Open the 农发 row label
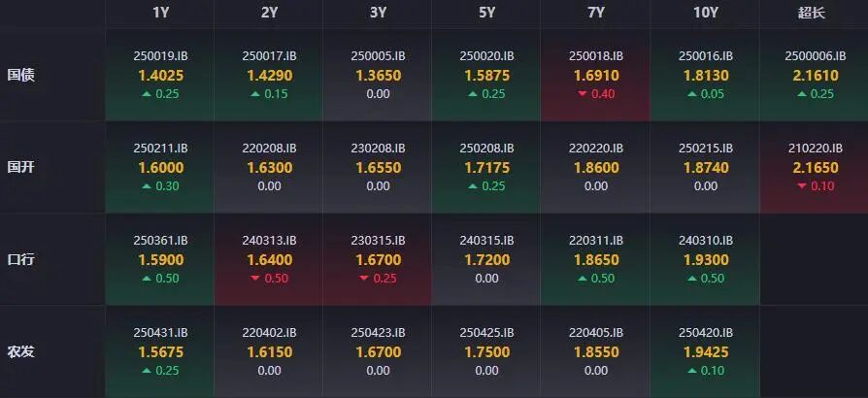 click(x=21, y=351)
